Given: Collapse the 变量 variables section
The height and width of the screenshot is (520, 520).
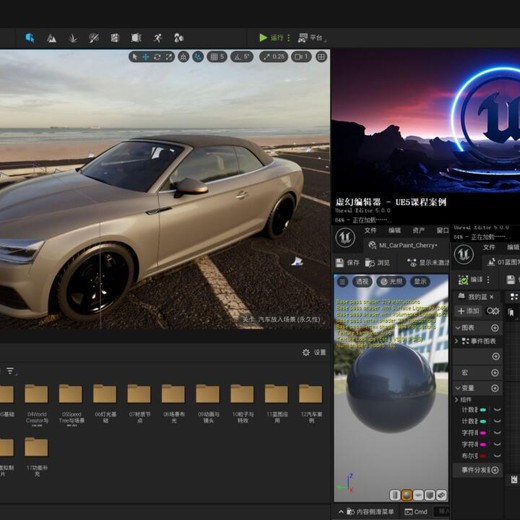Looking at the screenshot, I should (x=458, y=388).
